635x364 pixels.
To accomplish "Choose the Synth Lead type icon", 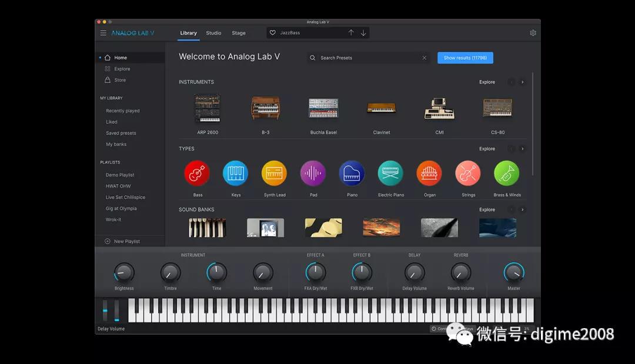I will tap(274, 173).
